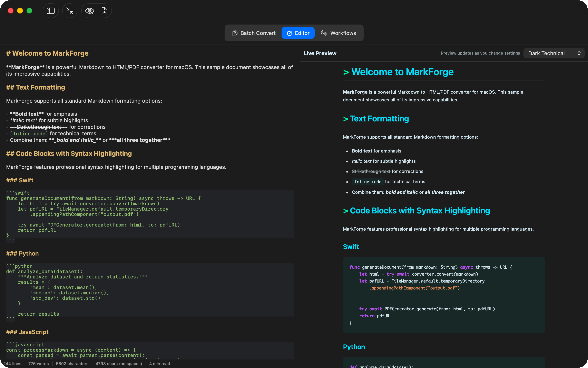Screen dimensions: 588x368
Task: Click the "### Swift" heading in the editor
Action: (20, 180)
